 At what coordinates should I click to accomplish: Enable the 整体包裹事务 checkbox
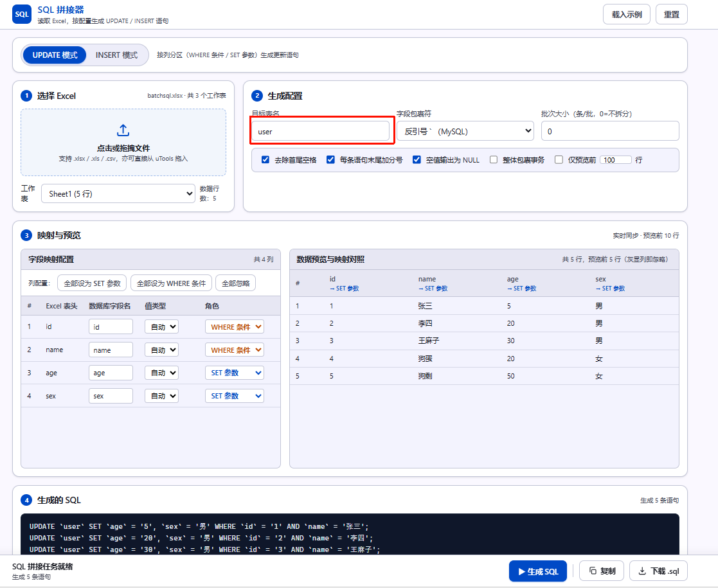[494, 160]
